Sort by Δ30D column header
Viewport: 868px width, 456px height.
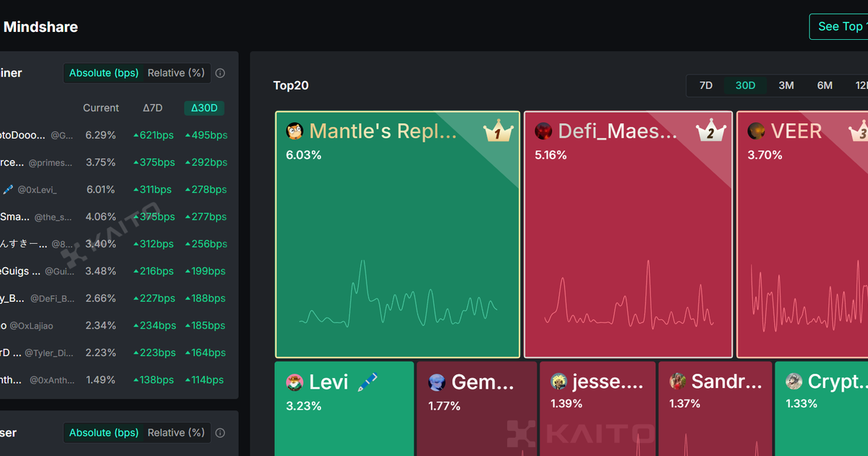tap(204, 108)
